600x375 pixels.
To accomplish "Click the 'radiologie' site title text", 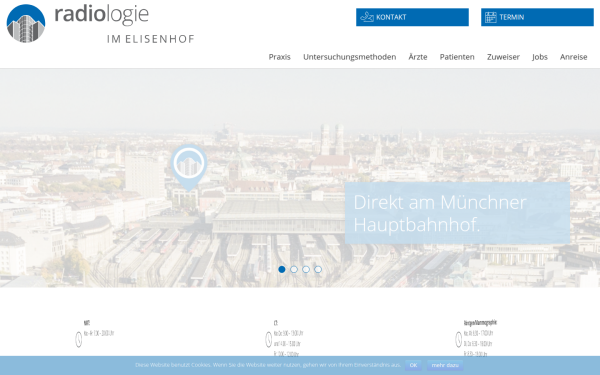I will tap(101, 15).
